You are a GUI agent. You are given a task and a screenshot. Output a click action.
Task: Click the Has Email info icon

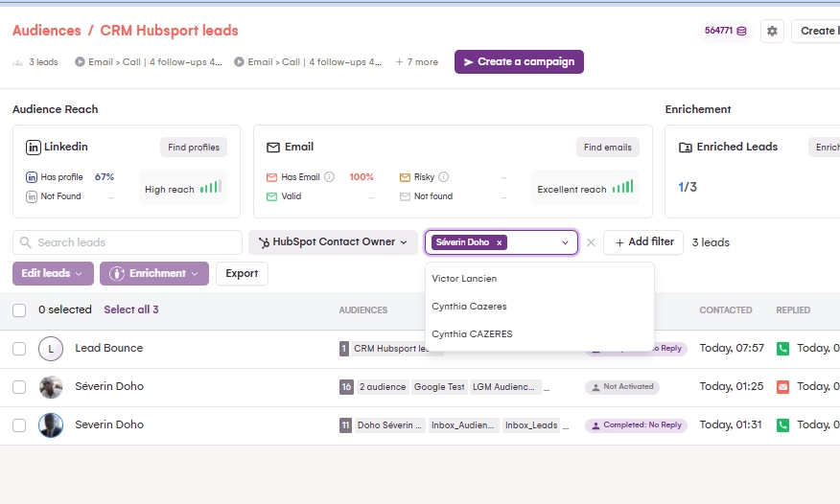330,176
